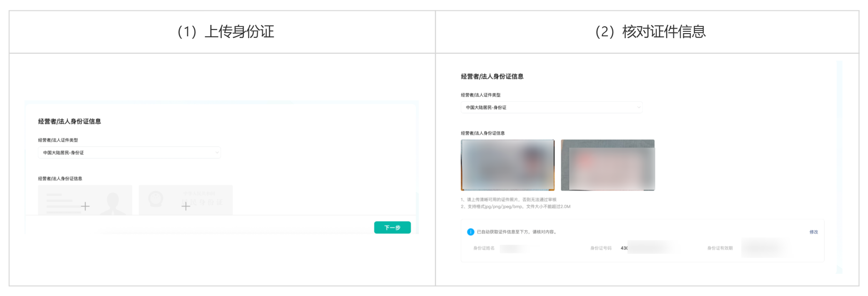Click the title （2）核对证件信息
This screenshot has width=868, height=296.
point(650,32)
